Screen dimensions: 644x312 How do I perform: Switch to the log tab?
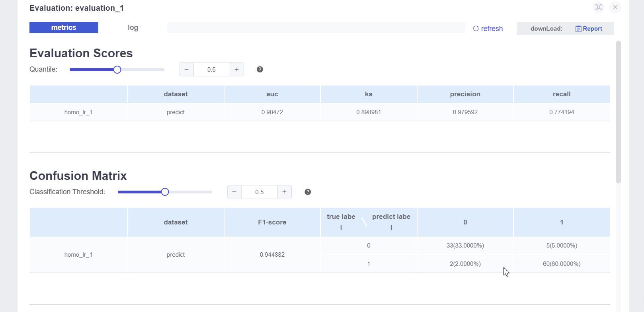133,27
